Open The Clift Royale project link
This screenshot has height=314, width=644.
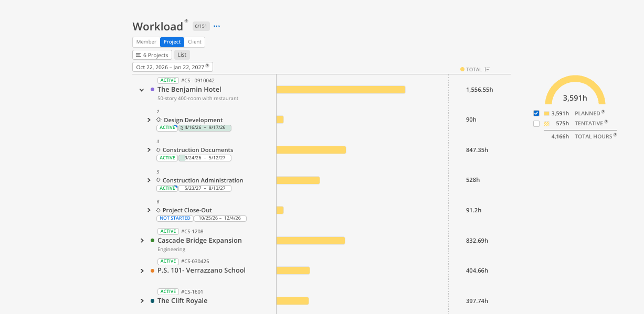pos(182,301)
